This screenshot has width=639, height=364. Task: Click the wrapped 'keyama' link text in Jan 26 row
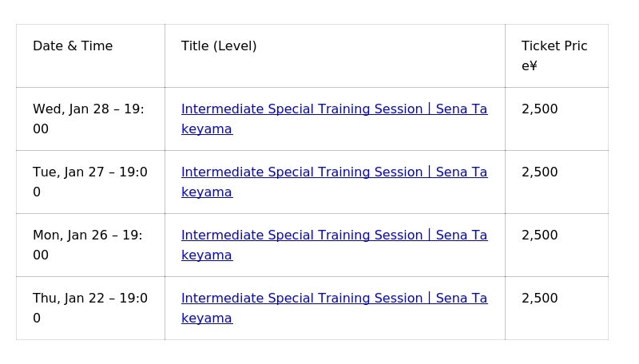coord(207,255)
